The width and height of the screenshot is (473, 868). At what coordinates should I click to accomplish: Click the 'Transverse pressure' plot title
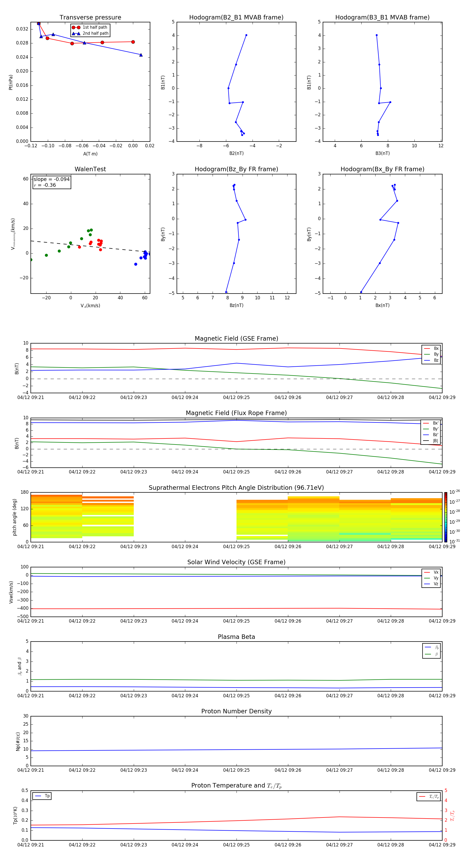(90, 17)
